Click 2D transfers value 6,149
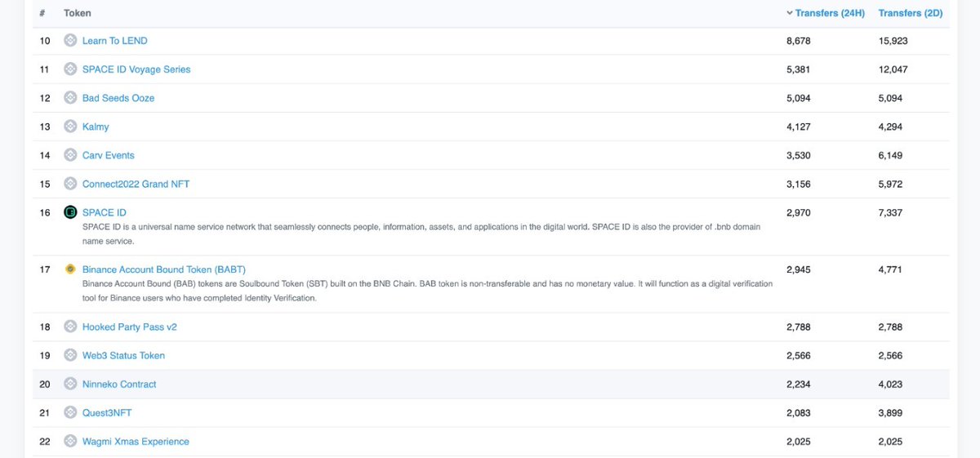Image resolution: width=980 pixels, height=458 pixels. [891, 155]
